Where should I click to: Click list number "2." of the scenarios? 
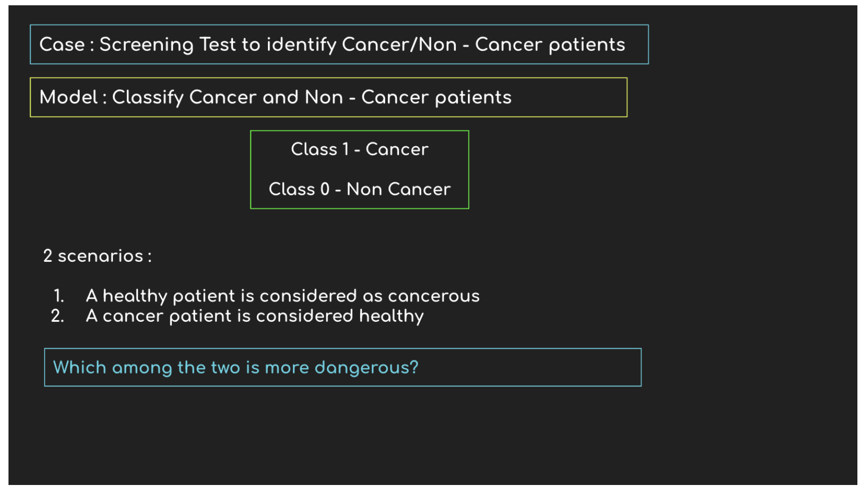tap(57, 316)
